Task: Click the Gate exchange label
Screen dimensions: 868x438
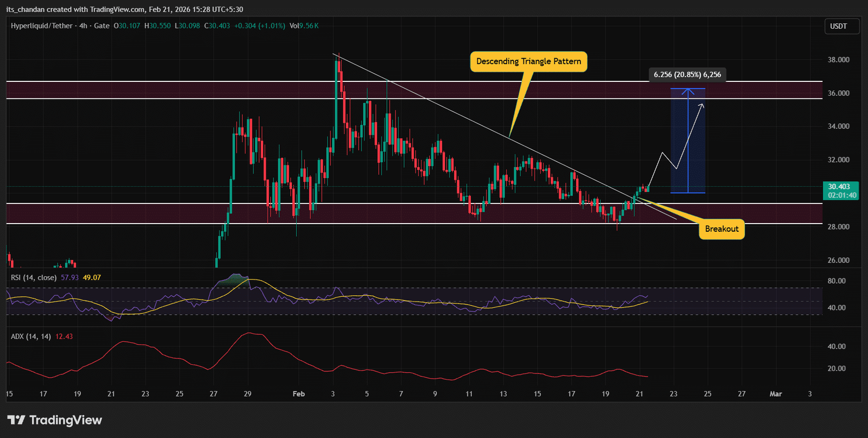Action: 101,26
